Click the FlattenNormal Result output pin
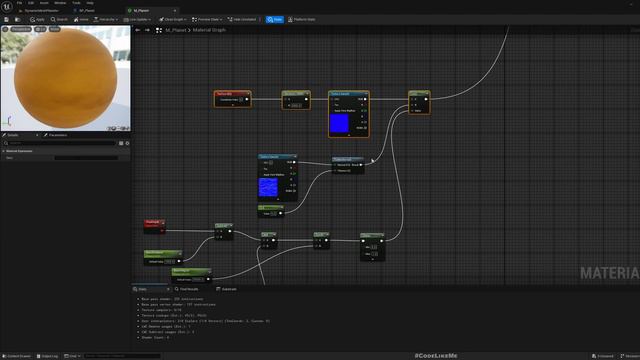Screen dimensions: 640x360 point(361,165)
